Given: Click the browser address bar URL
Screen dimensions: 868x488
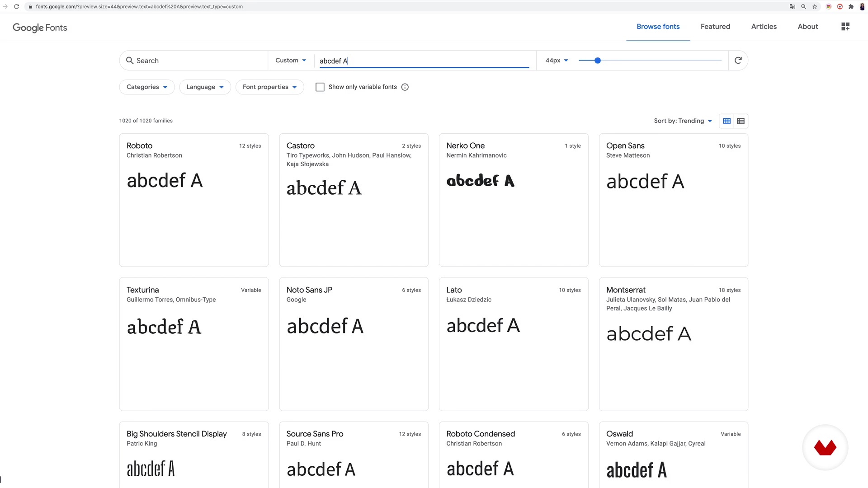Looking at the screenshot, I should tap(139, 7).
